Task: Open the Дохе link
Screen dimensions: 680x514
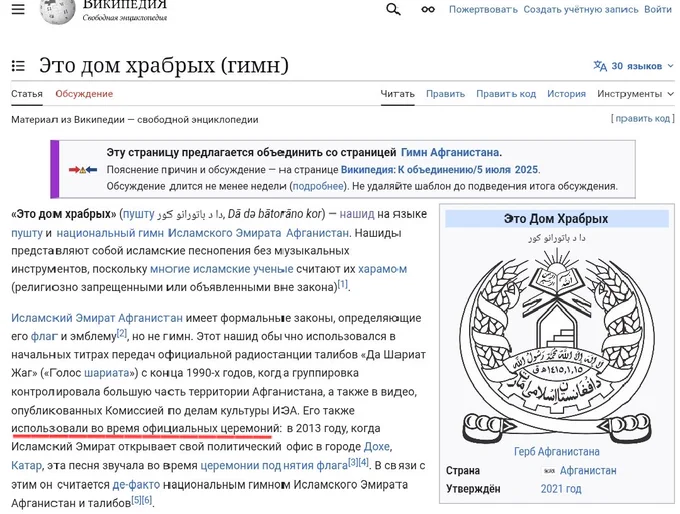Action: point(377,446)
